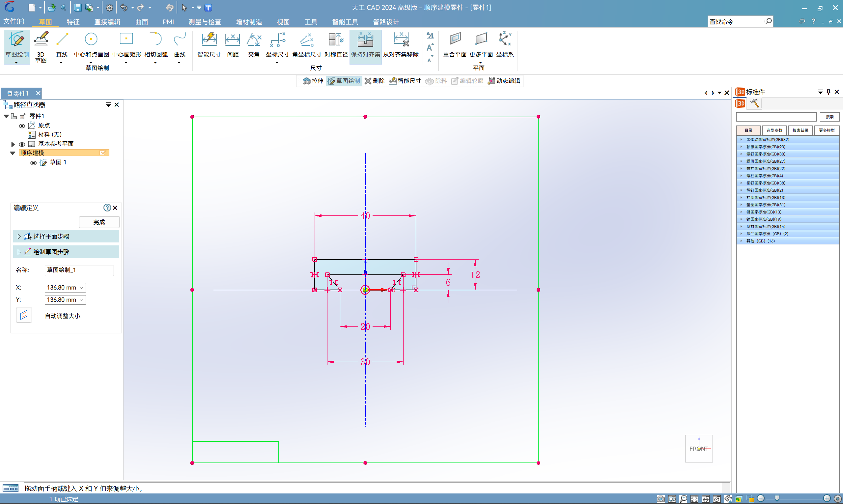Click the zoom out minus button
The image size is (843, 504).
[761, 498]
